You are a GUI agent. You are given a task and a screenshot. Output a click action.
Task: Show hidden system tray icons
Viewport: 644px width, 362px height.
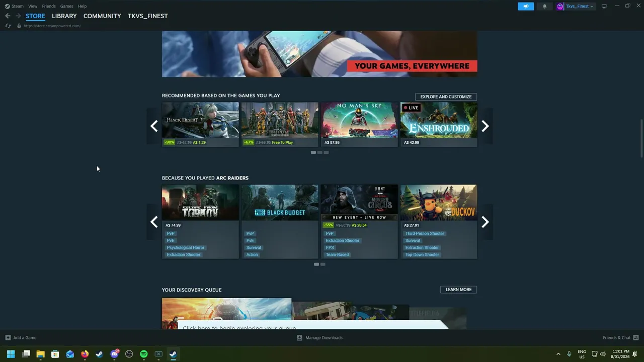pos(558,354)
